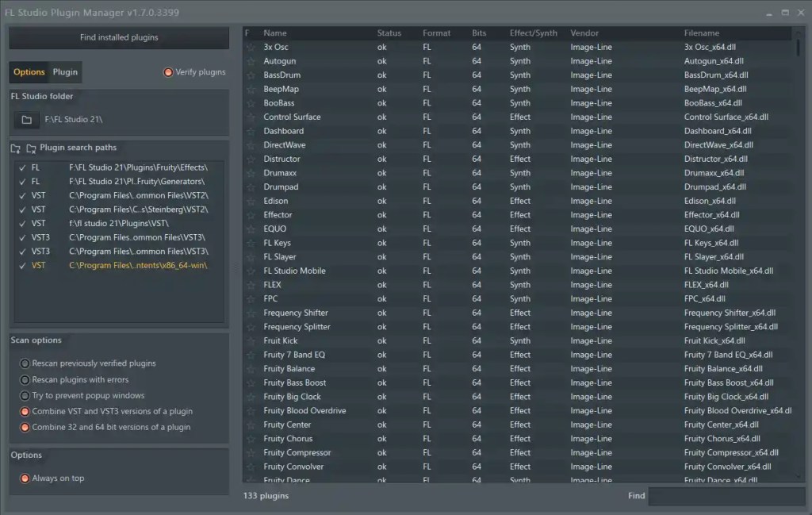Click the F:\FL Studio 21\ folder path
Image resolution: width=812 pixels, height=515 pixels.
(74, 120)
